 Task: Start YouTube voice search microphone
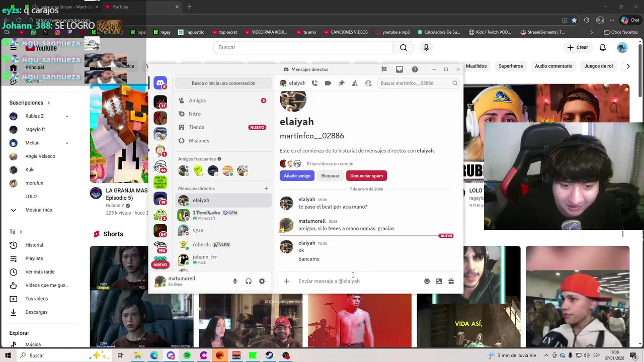pyautogui.click(x=426, y=47)
